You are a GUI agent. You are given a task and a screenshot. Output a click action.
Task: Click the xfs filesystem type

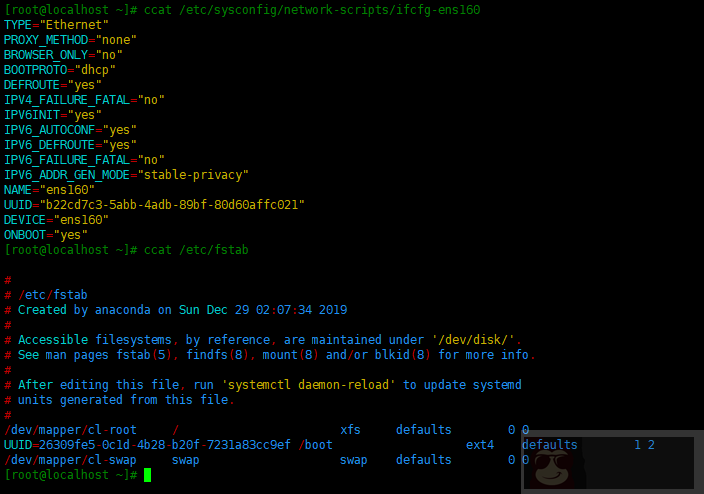click(350, 430)
